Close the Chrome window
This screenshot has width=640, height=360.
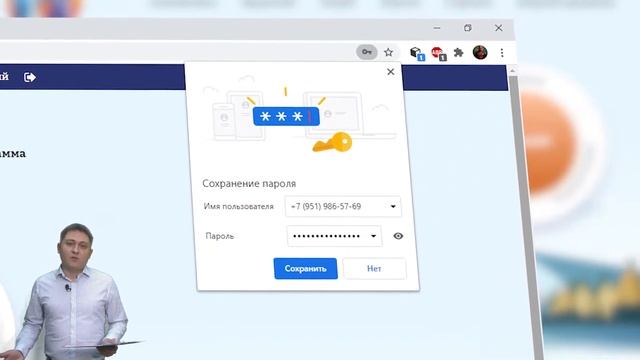point(498,28)
